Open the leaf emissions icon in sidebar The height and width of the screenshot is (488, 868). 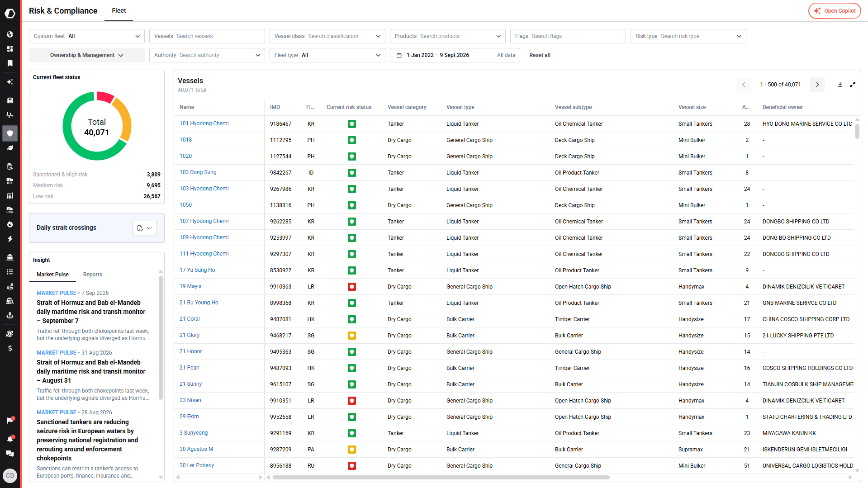10,148
